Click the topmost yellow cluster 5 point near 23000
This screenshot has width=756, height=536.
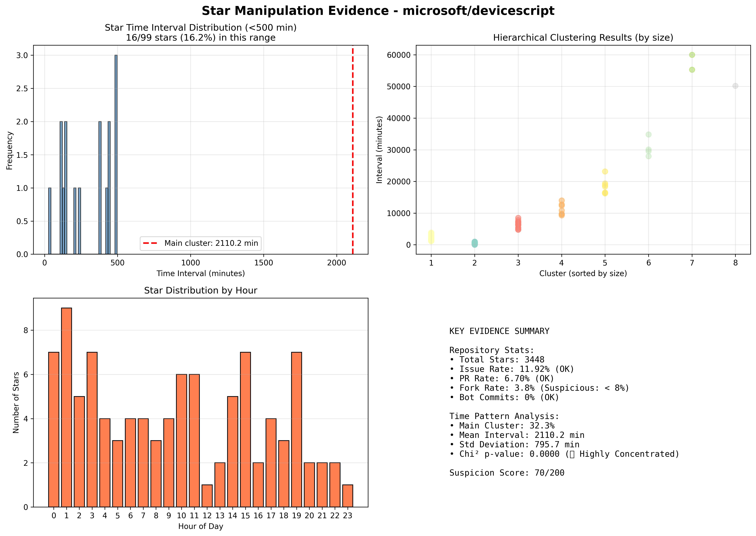[x=605, y=172]
